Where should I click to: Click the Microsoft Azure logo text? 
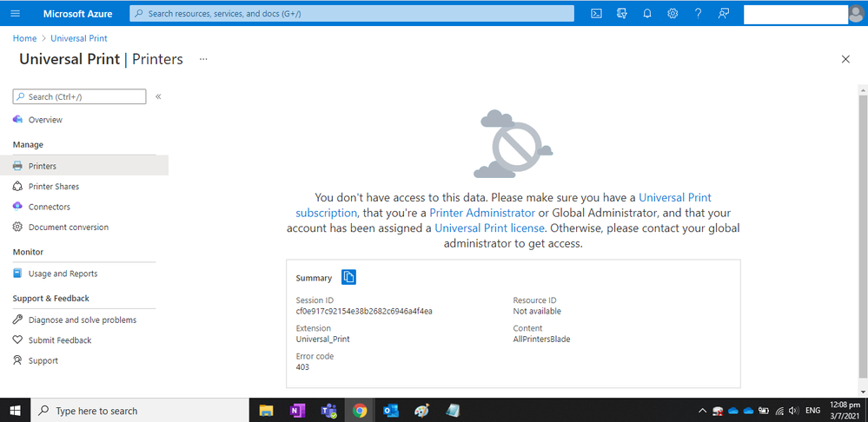coord(77,13)
